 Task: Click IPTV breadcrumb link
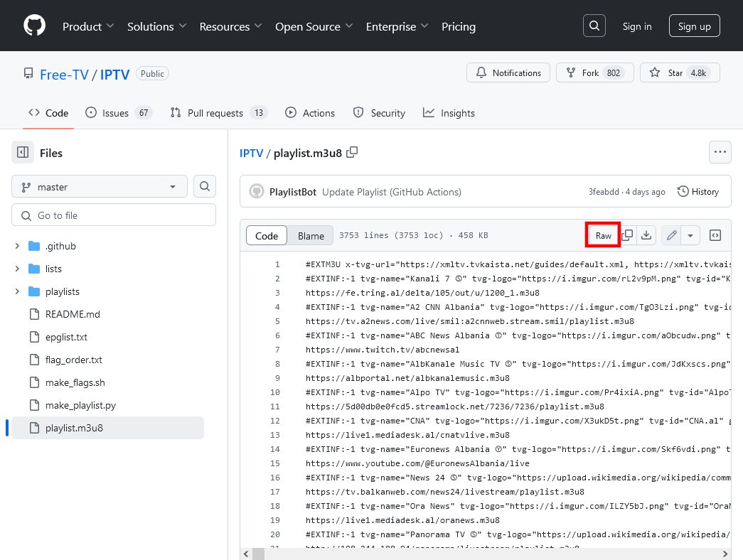click(x=251, y=153)
